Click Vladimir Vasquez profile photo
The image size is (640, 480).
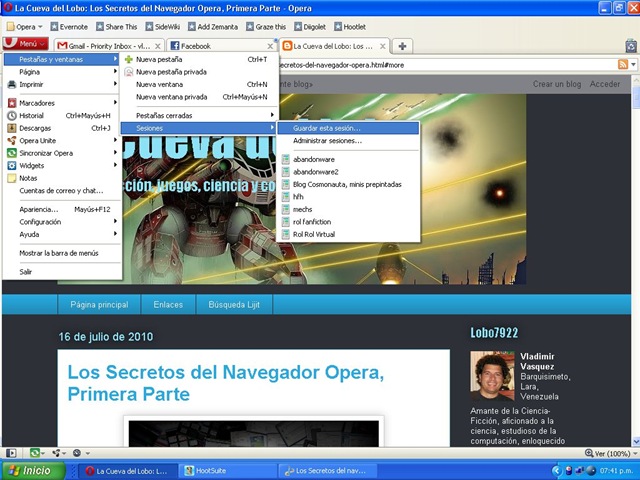click(x=492, y=376)
